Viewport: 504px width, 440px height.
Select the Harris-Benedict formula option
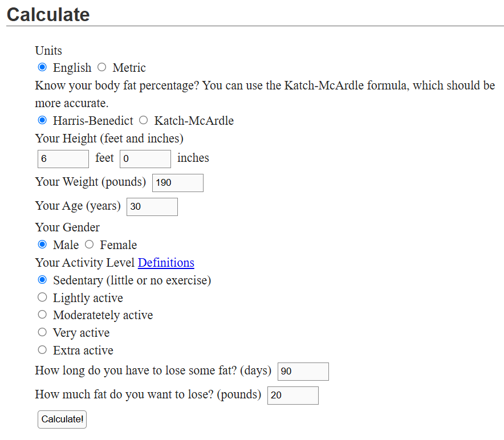click(x=42, y=120)
